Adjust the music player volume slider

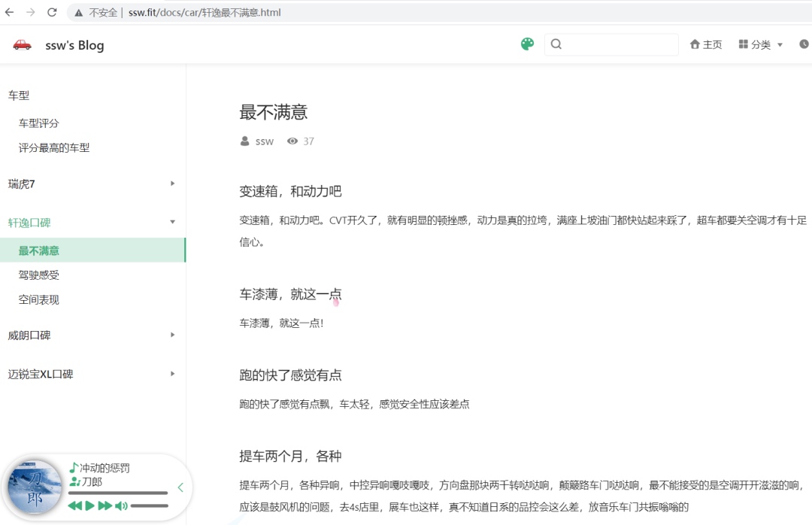pyautogui.click(x=149, y=506)
